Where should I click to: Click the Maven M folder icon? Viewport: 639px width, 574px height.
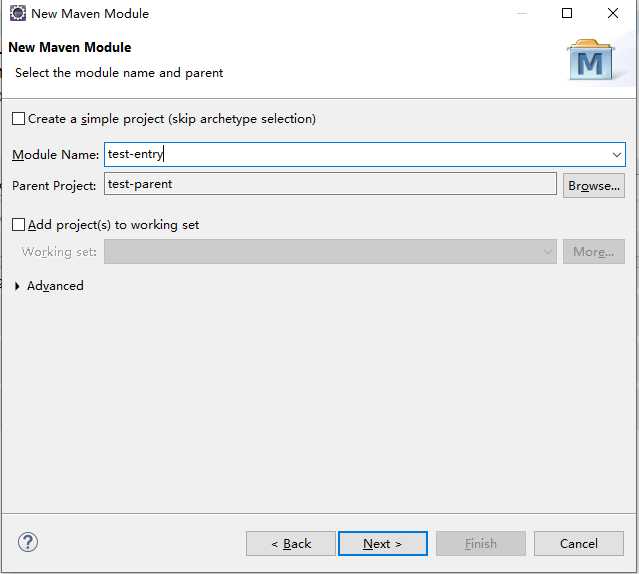point(591,59)
